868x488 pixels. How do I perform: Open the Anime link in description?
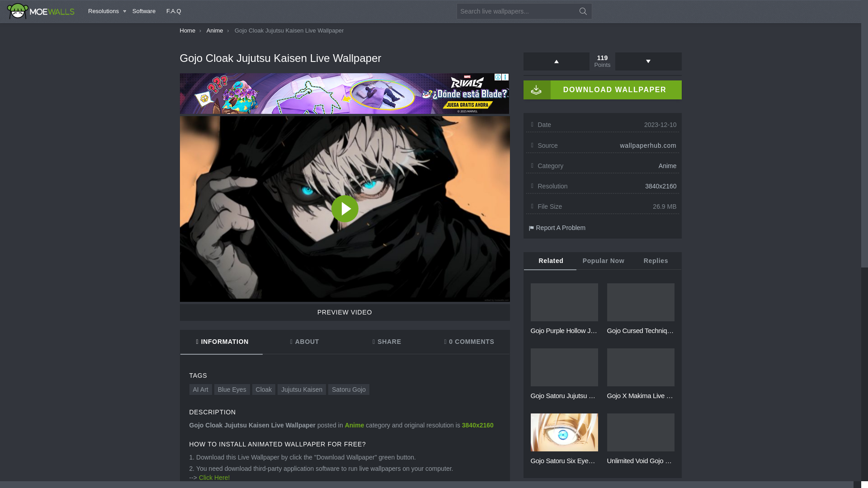coord(354,425)
